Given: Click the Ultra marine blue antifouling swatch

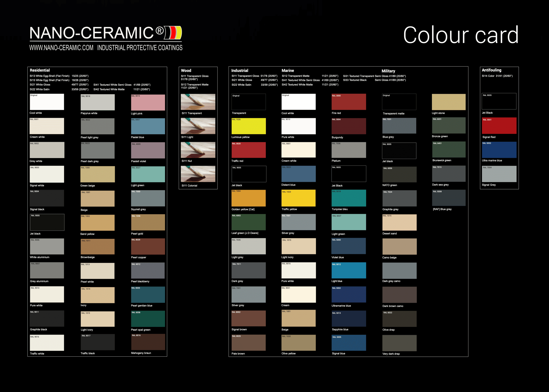Looking at the screenshot, I should (x=499, y=150).
